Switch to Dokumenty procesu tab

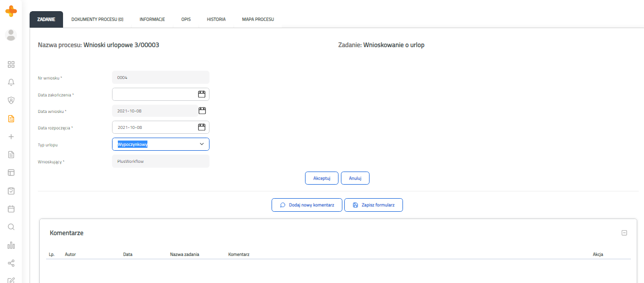click(x=97, y=19)
